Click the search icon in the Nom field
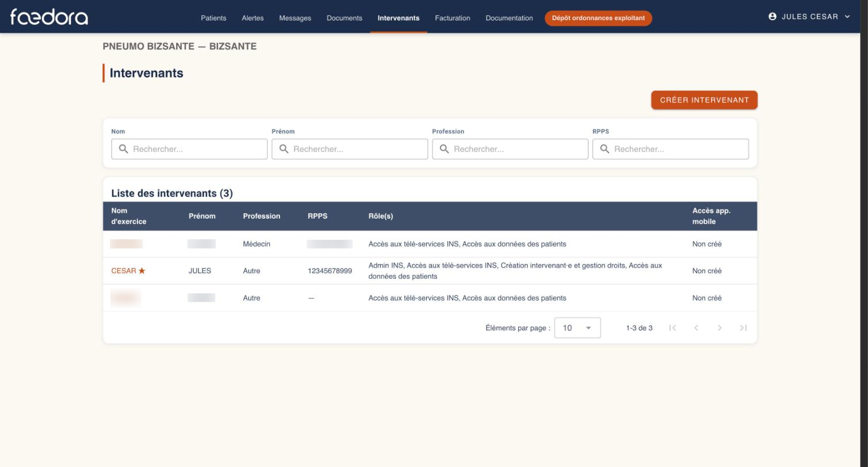The width and height of the screenshot is (868, 467). pos(123,149)
